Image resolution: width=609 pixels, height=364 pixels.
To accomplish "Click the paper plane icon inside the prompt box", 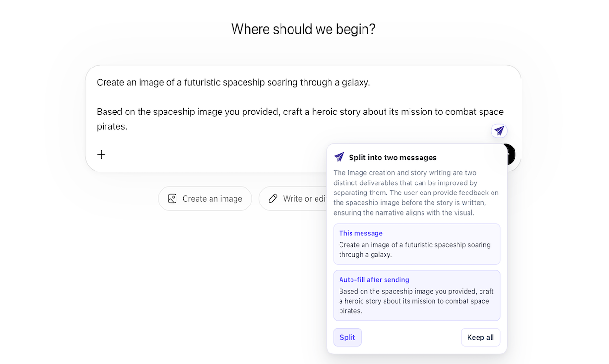I will pyautogui.click(x=499, y=130).
